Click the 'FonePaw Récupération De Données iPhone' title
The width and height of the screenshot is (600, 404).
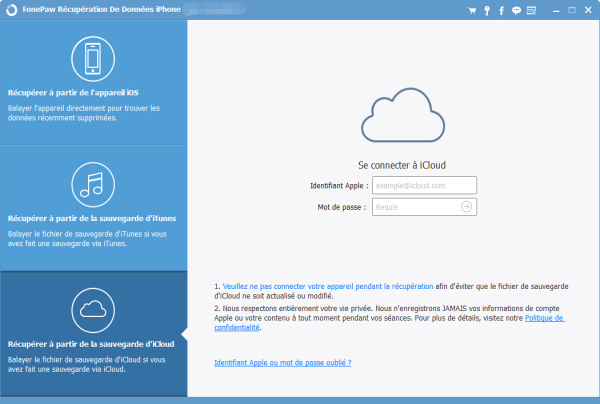click(101, 9)
